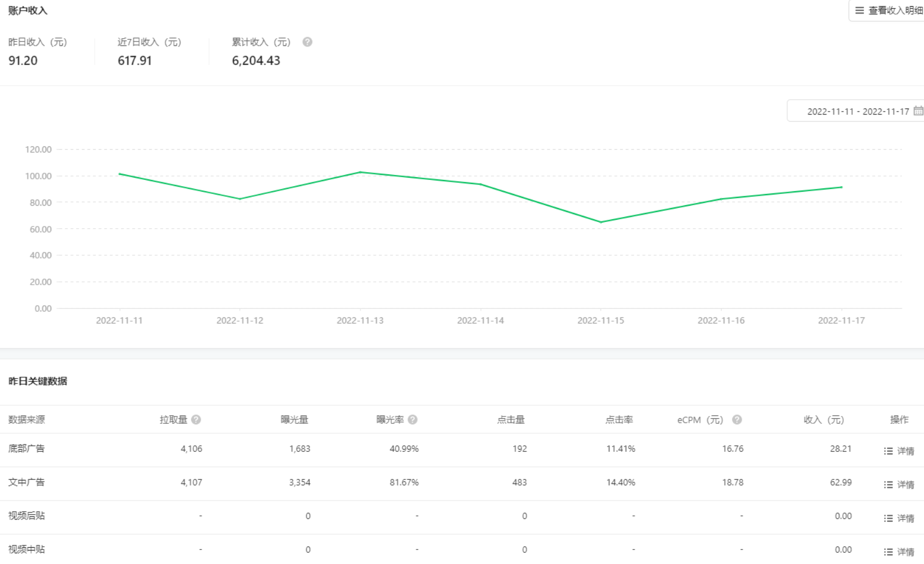Open calendar icon in date range picker
Viewport: 924px width, 564px height.
pyautogui.click(x=918, y=111)
